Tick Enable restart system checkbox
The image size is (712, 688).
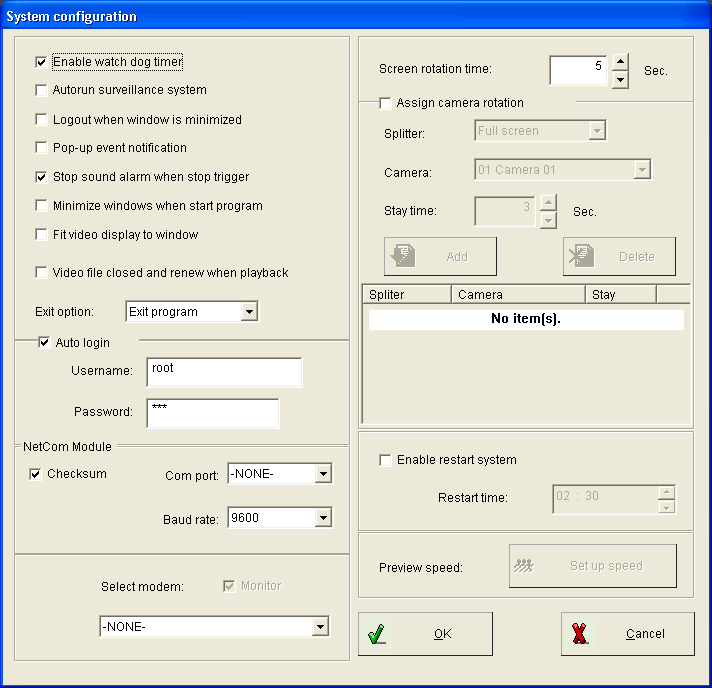(385, 460)
